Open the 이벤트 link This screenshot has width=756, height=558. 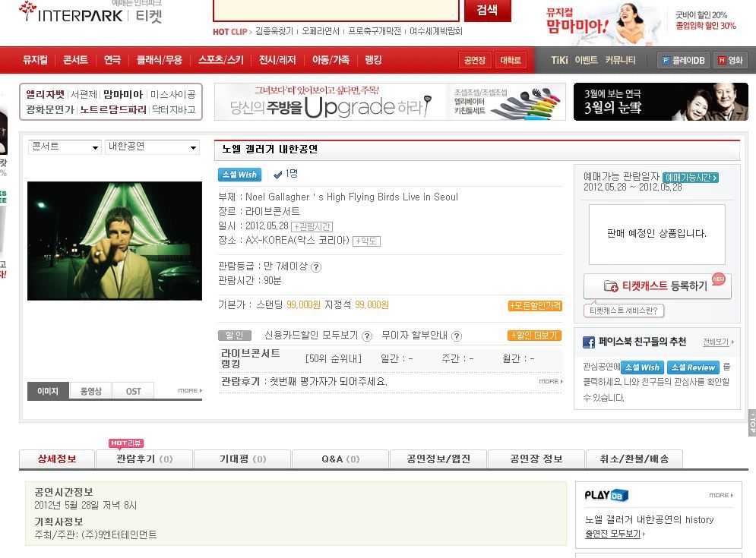[587, 60]
